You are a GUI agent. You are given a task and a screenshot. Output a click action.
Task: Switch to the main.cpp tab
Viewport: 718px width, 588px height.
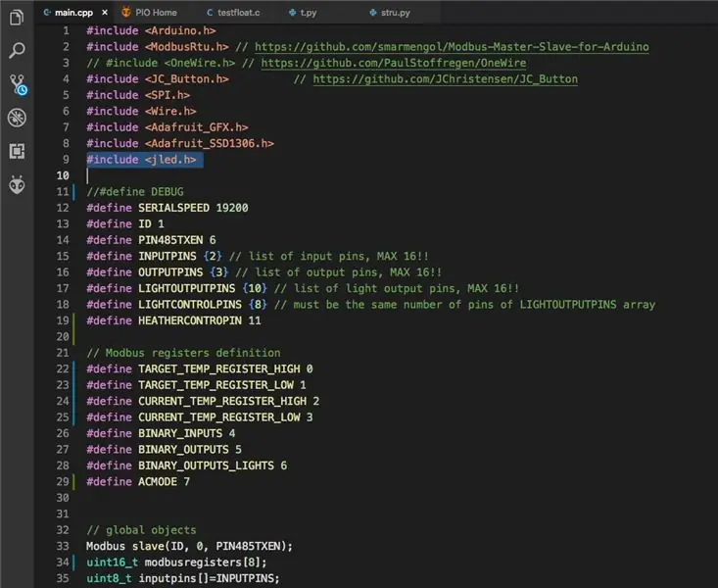click(73, 13)
